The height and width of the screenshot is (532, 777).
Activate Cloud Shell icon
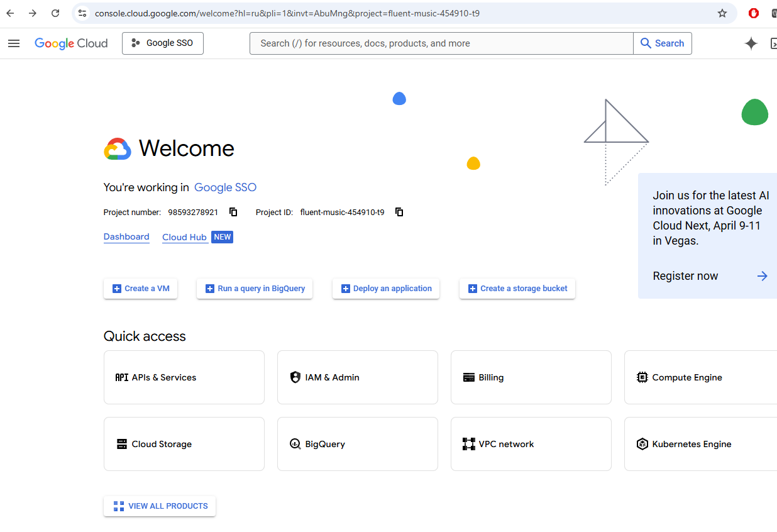774,43
